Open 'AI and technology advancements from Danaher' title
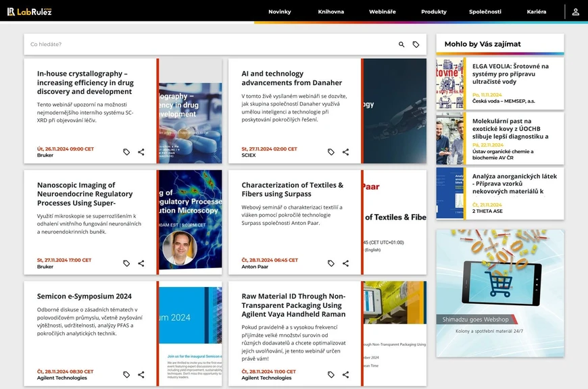Screen dimensions: 588x389 291,78
